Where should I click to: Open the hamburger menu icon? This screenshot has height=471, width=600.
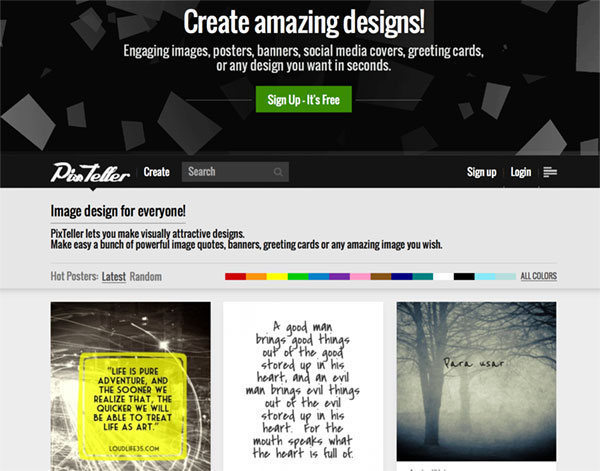(x=550, y=172)
